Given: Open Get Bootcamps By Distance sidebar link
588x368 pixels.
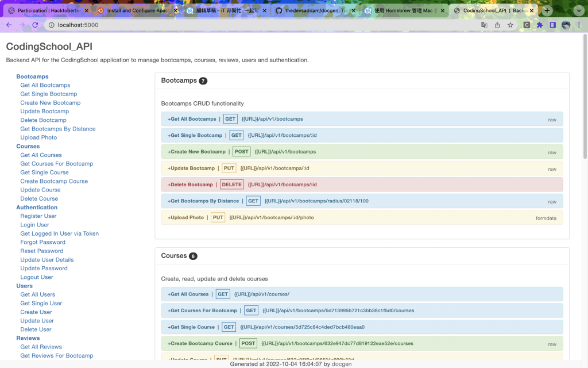Looking at the screenshot, I should (x=58, y=129).
